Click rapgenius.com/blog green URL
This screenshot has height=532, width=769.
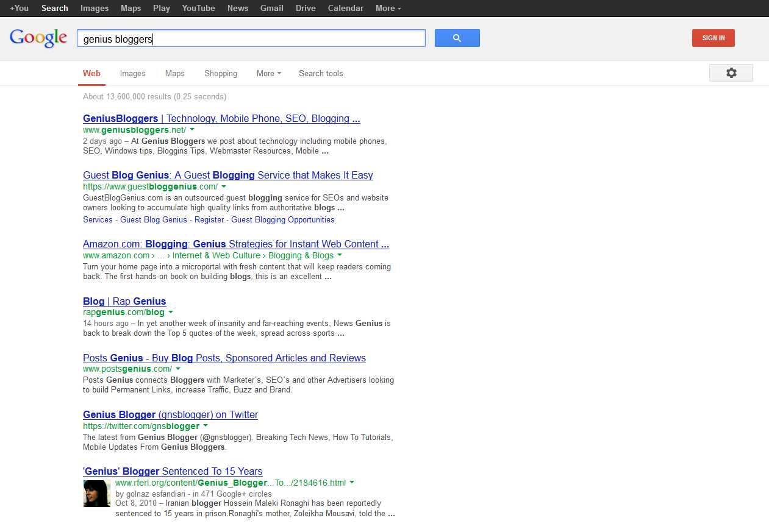124,312
